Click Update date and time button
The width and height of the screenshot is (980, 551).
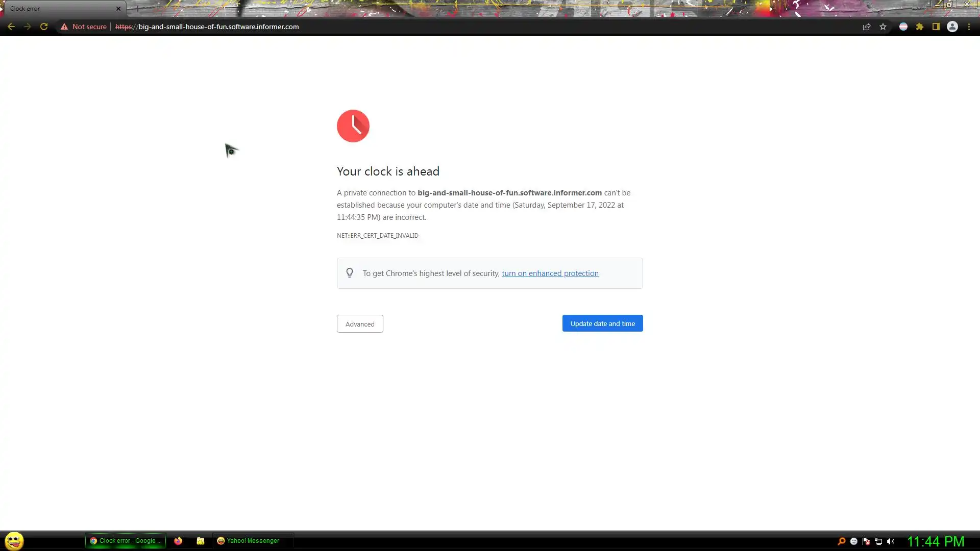tap(602, 323)
